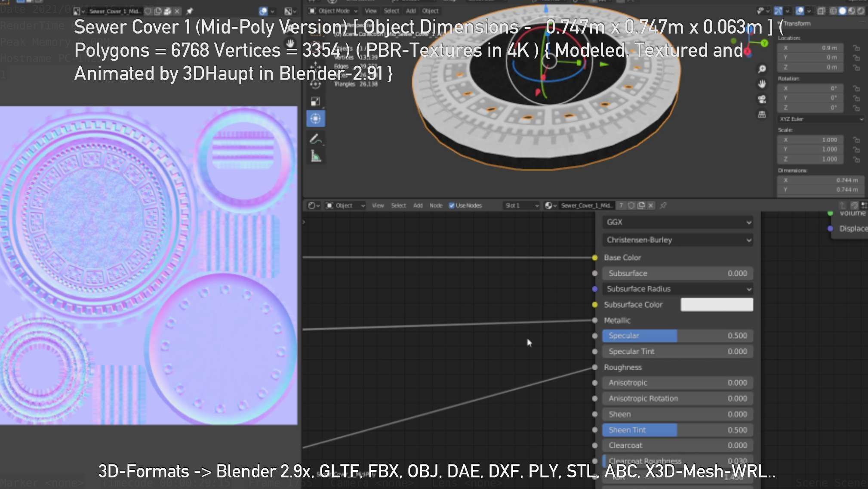The width and height of the screenshot is (868, 489).
Task: Open Object menu in 3D viewport
Action: (x=430, y=11)
